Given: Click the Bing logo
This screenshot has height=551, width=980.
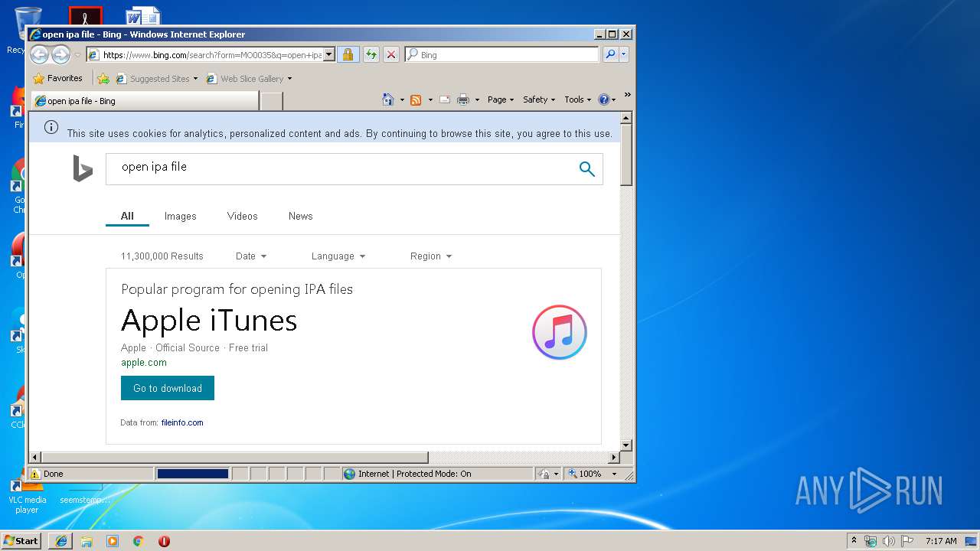Looking at the screenshot, I should (x=83, y=168).
